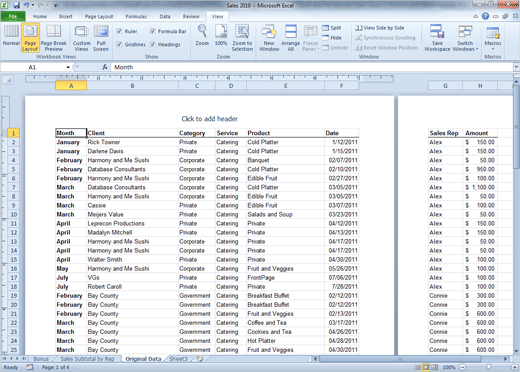This screenshot has width=520, height=372.
Task: Click the Save icon in Quick Access Toolbar
Action: 16,5
